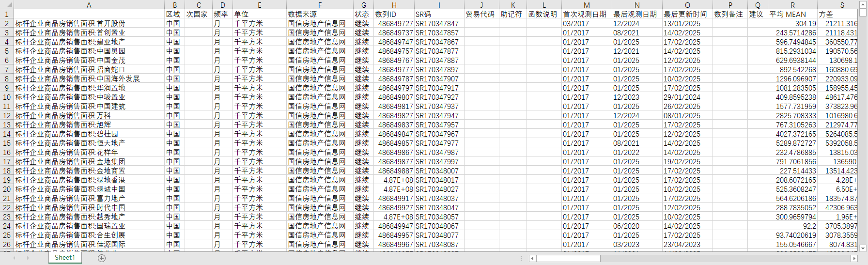Select mean value cell 304.19
868x265 pixels.
click(792, 23)
